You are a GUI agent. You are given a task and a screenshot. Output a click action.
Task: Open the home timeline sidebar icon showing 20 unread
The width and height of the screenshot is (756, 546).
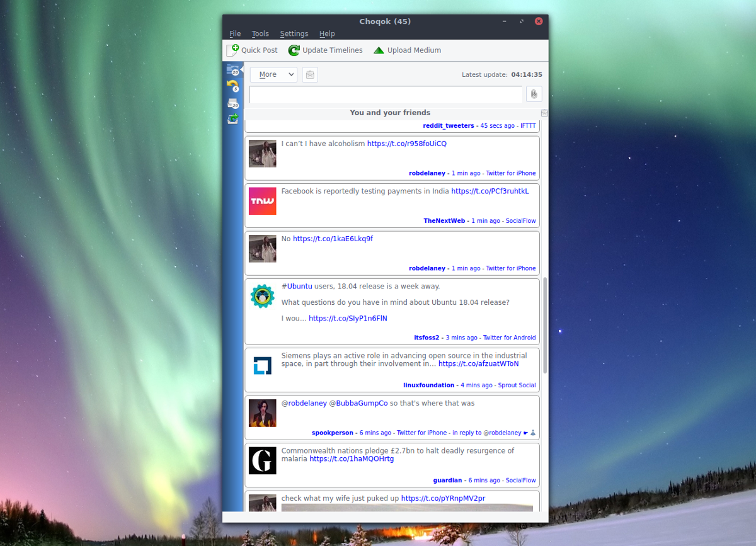coord(232,69)
